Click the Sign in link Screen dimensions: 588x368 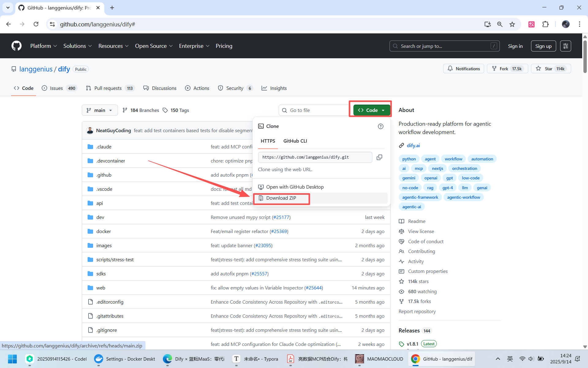click(x=515, y=46)
